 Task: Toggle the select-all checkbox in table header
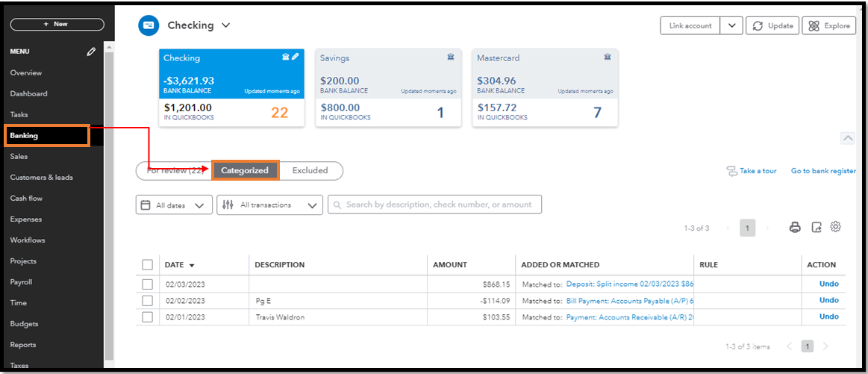coord(147,265)
